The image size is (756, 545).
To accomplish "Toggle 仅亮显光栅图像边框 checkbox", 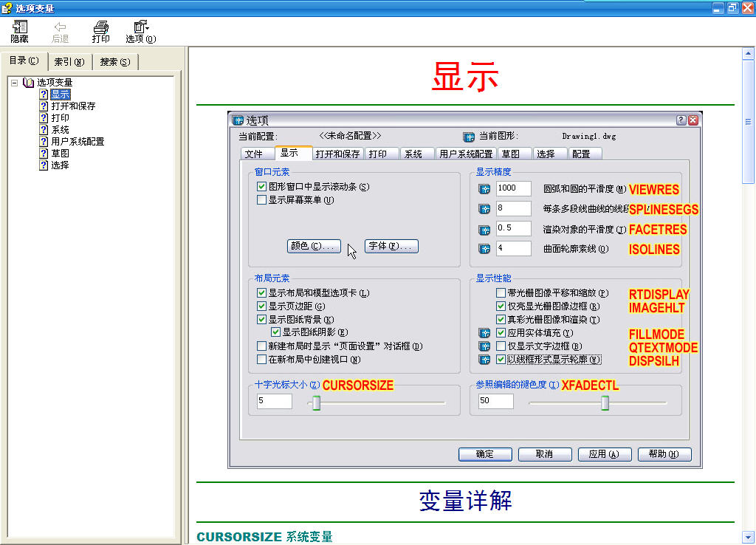I will pos(501,306).
